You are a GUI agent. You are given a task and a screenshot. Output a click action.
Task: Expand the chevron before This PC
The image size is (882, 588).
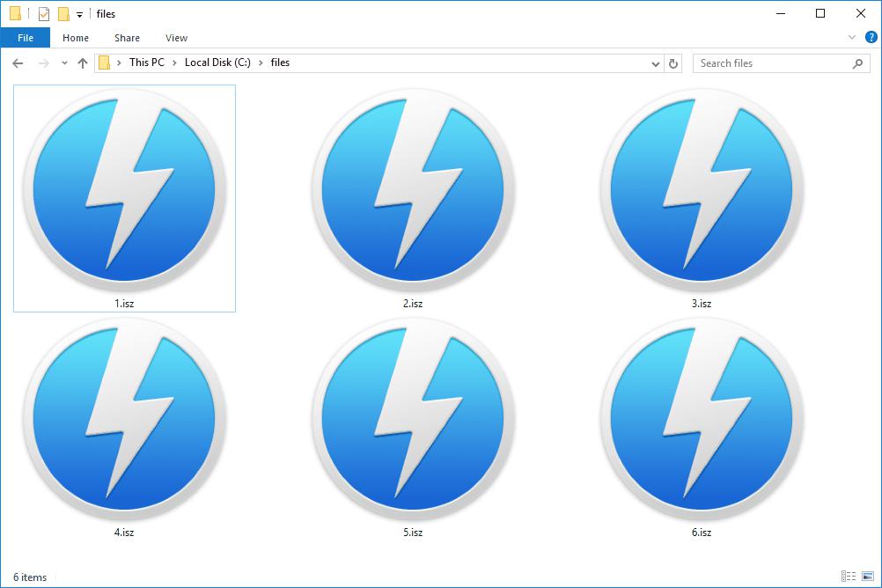coord(119,63)
